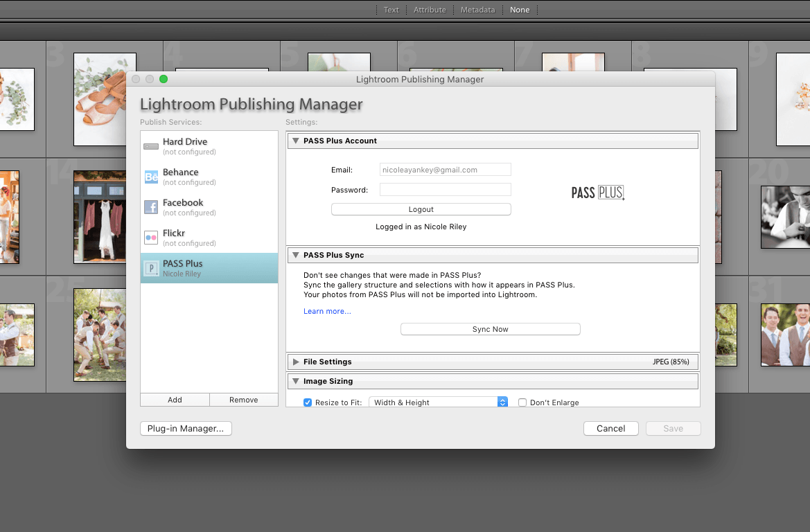Open the Width & Height dropdown

(x=438, y=402)
